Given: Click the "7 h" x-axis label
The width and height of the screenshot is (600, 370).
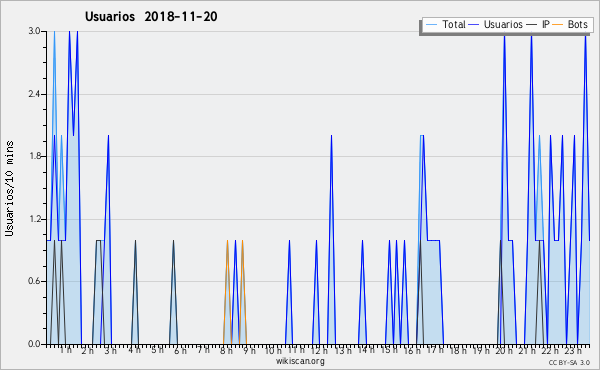Looking at the screenshot, I should [203, 350].
